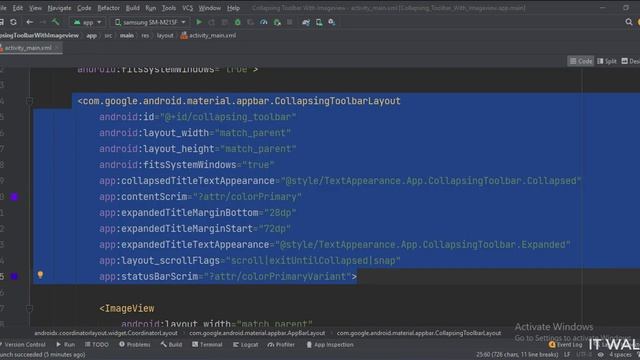Click the Run with Coverage icon
Screen dimensions: 640x360
(x=250, y=22)
